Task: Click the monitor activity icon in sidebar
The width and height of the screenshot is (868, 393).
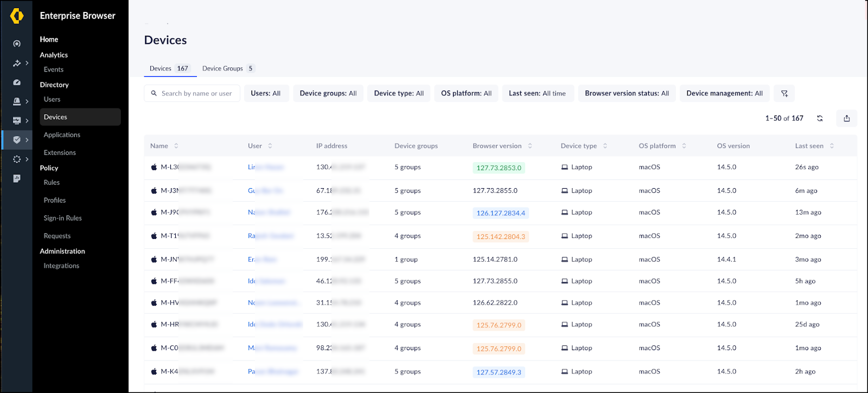Action: pyautogui.click(x=17, y=120)
